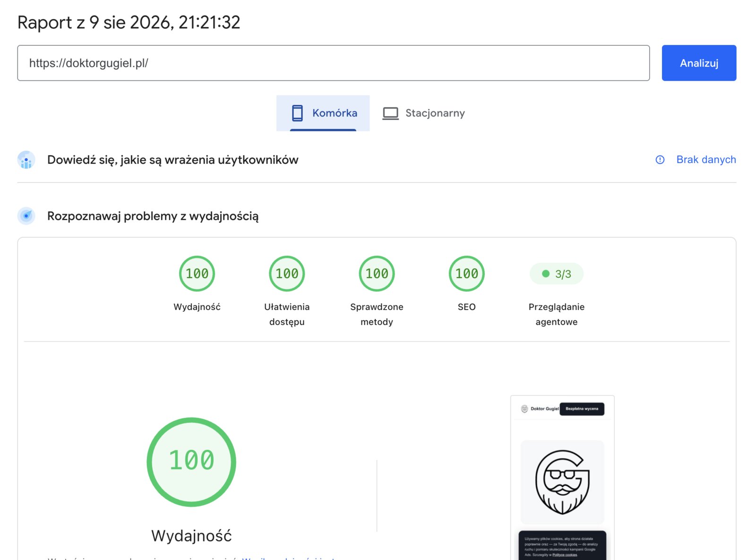Click the Dowiedź się, jakie są wrażenia użytkowników heading
The width and height of the screenshot is (756, 560).
(x=173, y=160)
